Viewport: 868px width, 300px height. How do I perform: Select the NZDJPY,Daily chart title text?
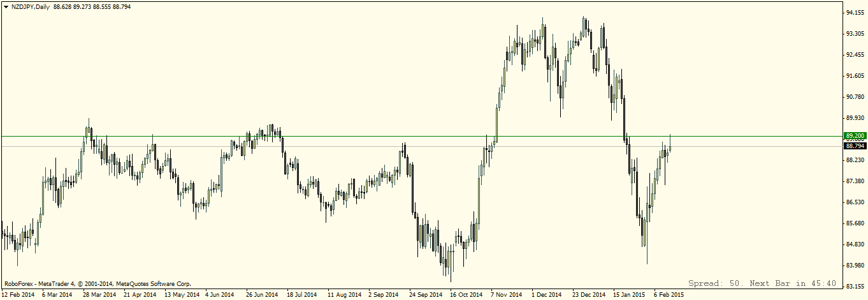[x=31, y=6]
